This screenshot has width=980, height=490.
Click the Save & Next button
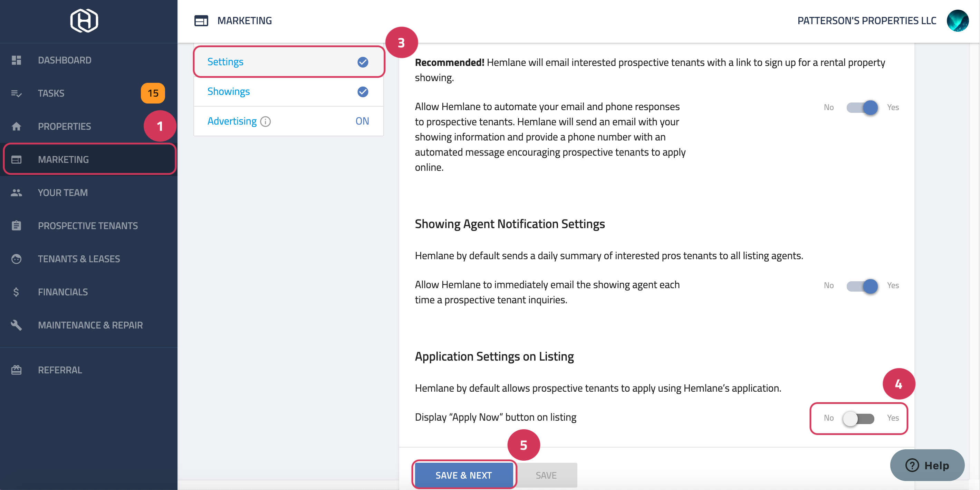coord(464,475)
